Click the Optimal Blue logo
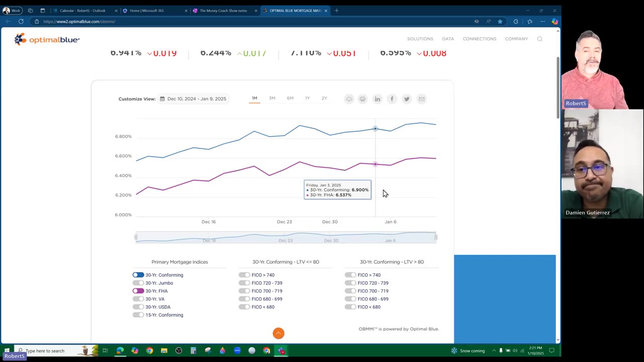 (47, 39)
